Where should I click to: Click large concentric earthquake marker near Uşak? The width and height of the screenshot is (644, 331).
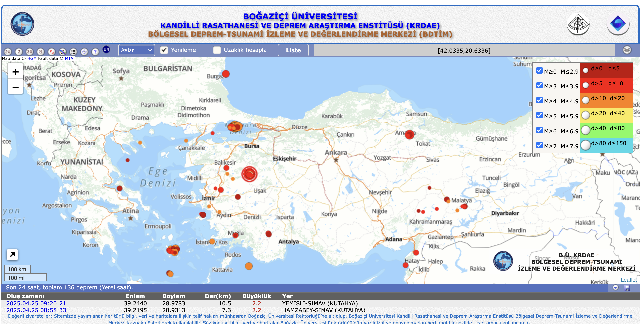[249, 174]
